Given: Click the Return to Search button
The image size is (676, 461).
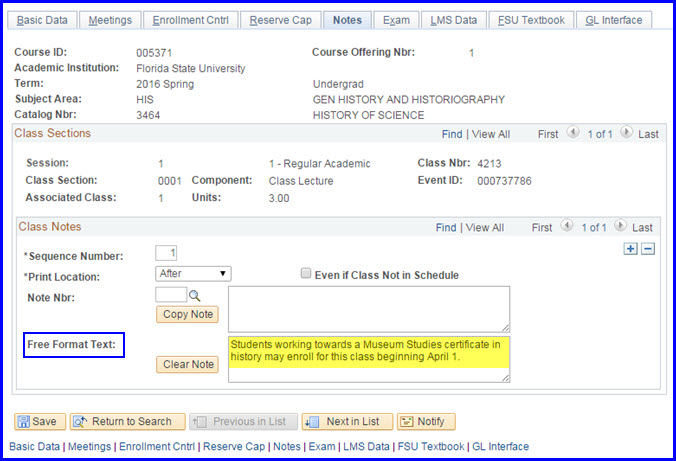Looking at the screenshot, I should tap(128, 421).
